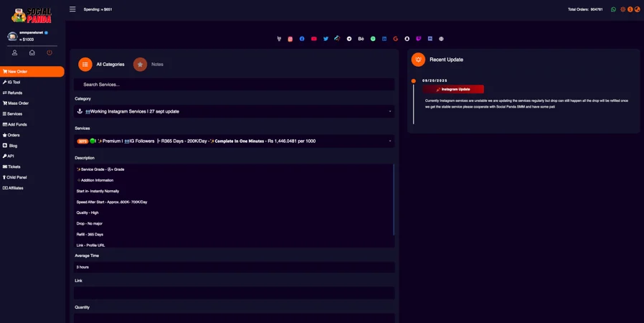Select the Twitch category icon
The width and height of the screenshot is (644, 323).
point(418,39)
